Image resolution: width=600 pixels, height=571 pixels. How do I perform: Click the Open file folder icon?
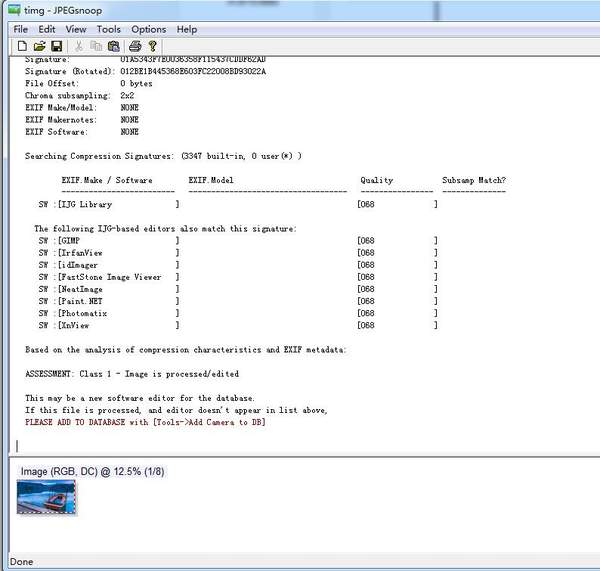click(39, 46)
